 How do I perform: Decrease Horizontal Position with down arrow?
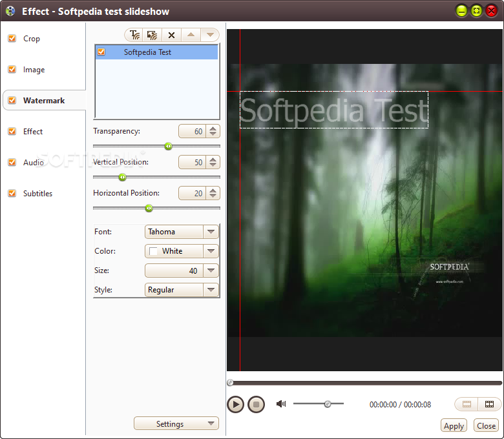[213, 196]
